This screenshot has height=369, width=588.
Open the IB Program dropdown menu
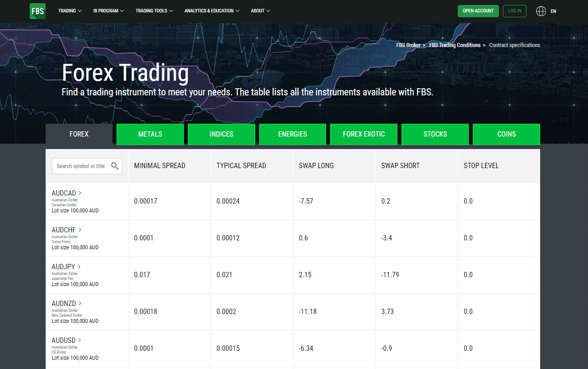pos(109,11)
